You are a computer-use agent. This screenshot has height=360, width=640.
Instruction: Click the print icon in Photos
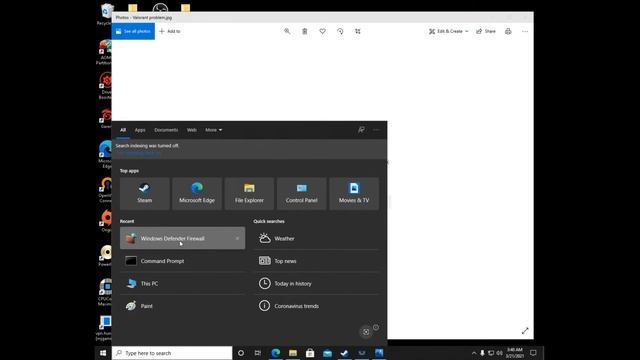coord(508,31)
